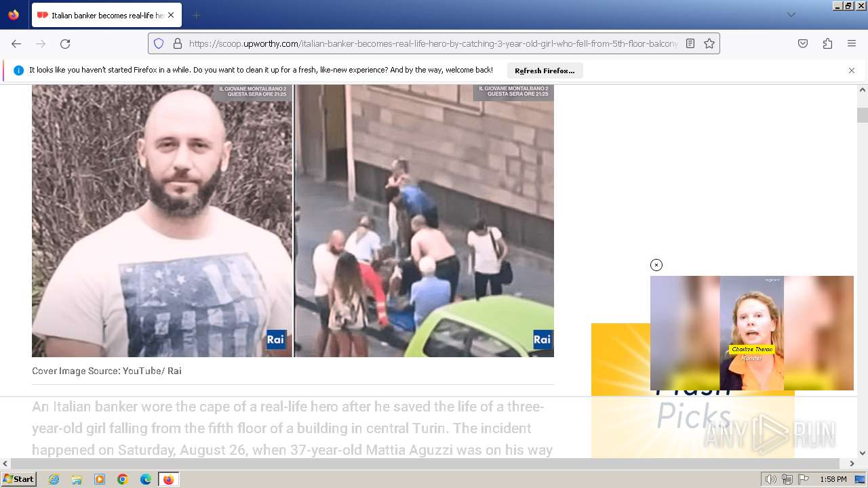
Task: Click the vertical scrollbar thumb
Action: (863, 115)
